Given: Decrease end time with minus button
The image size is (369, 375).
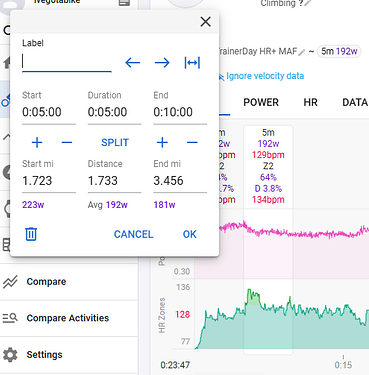Looking at the screenshot, I should click(192, 143).
